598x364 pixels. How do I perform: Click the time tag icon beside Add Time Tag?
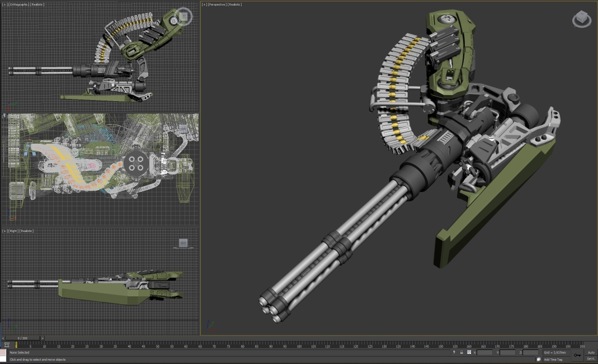[x=539, y=360]
